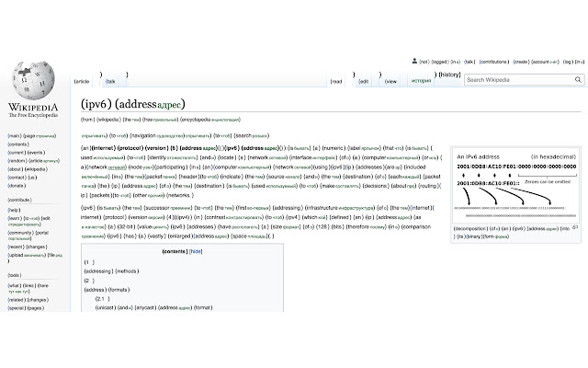588x368 pixels.
Task: Click the user silhouette icon
Action: 414,61
